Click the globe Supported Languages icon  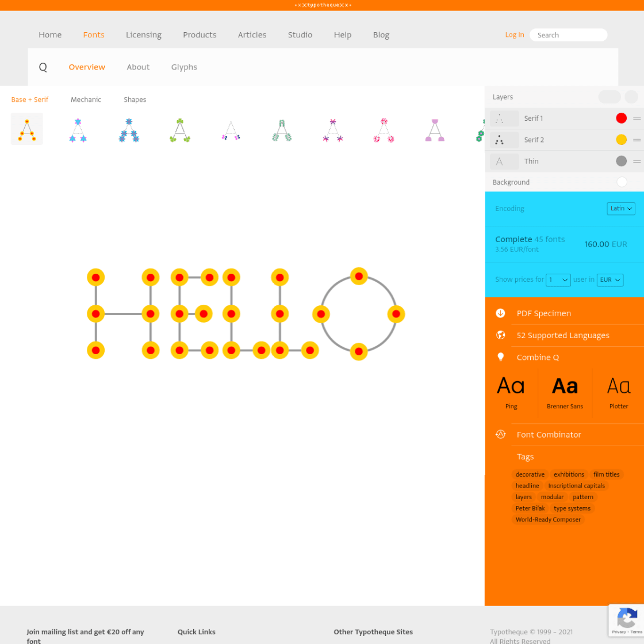500,335
